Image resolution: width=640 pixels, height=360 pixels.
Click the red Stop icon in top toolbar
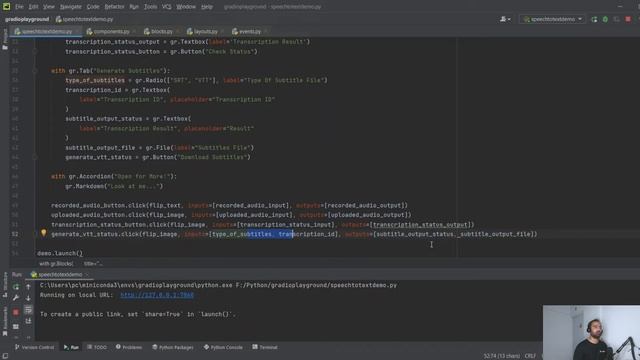(628, 19)
